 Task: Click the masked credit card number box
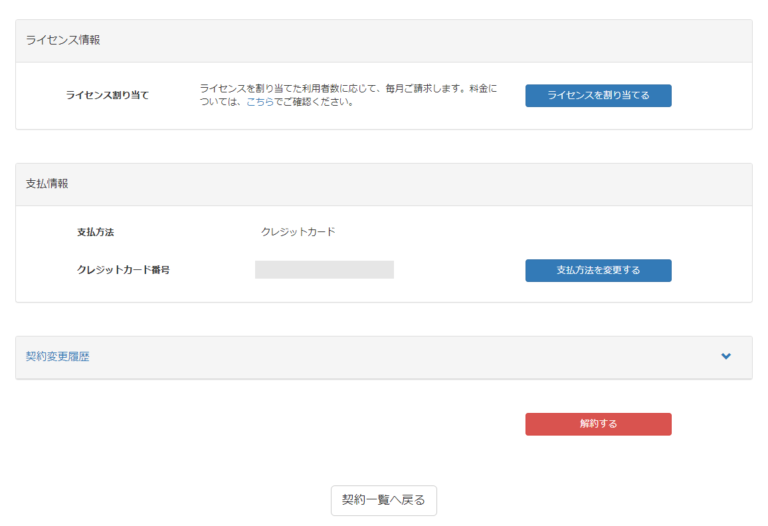tap(324, 270)
